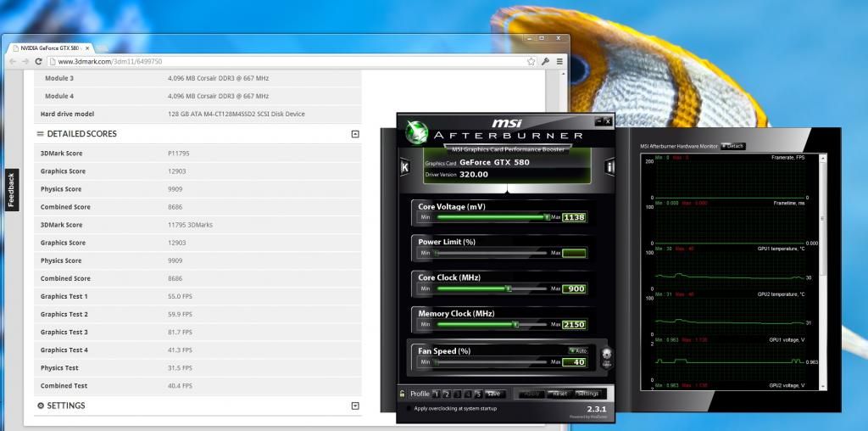Click the Afterburner green jet logo
Image resolution: width=868 pixels, height=431 pixels.
(416, 132)
